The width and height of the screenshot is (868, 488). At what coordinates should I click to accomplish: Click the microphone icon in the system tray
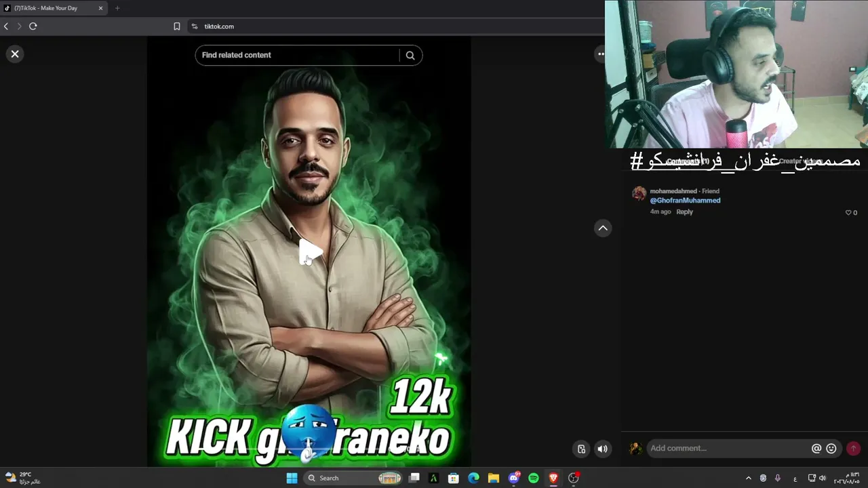coord(778,478)
